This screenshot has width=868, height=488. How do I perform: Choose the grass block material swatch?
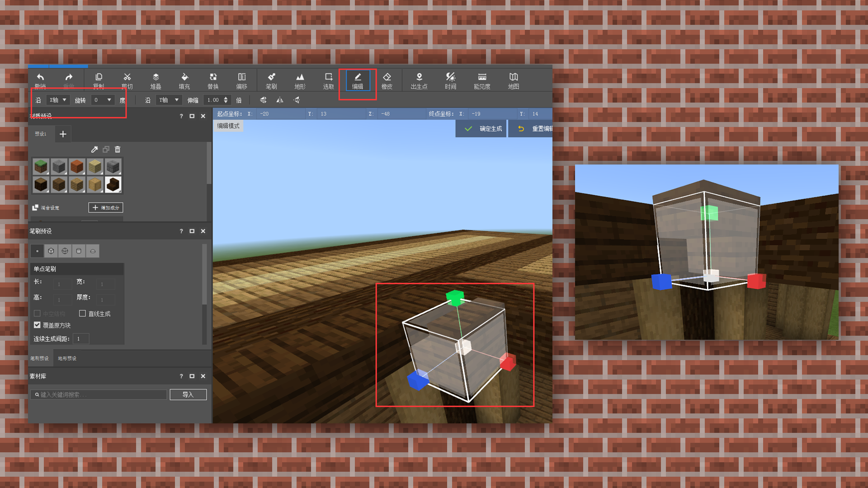coord(41,167)
